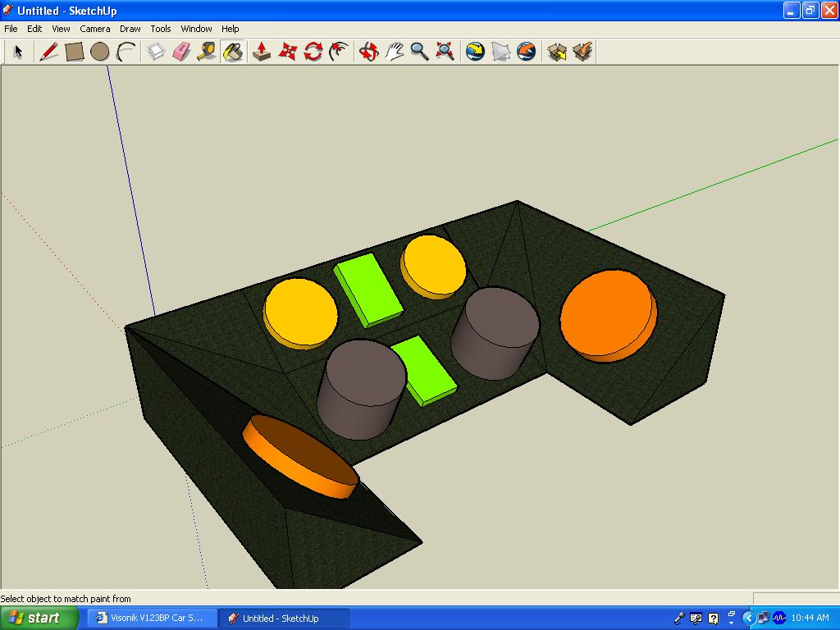This screenshot has height=630, width=840.
Task: Pick the Eraser tool
Action: [181, 52]
